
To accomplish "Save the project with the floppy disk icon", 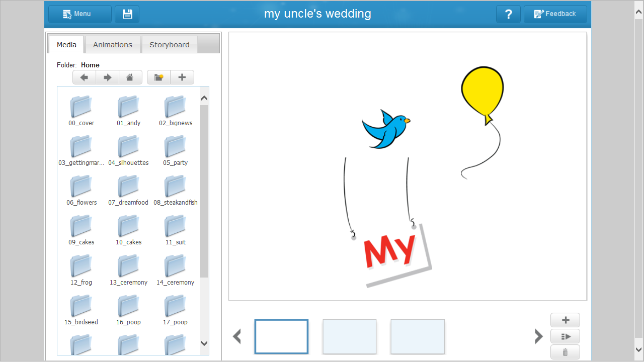I will (x=127, y=14).
